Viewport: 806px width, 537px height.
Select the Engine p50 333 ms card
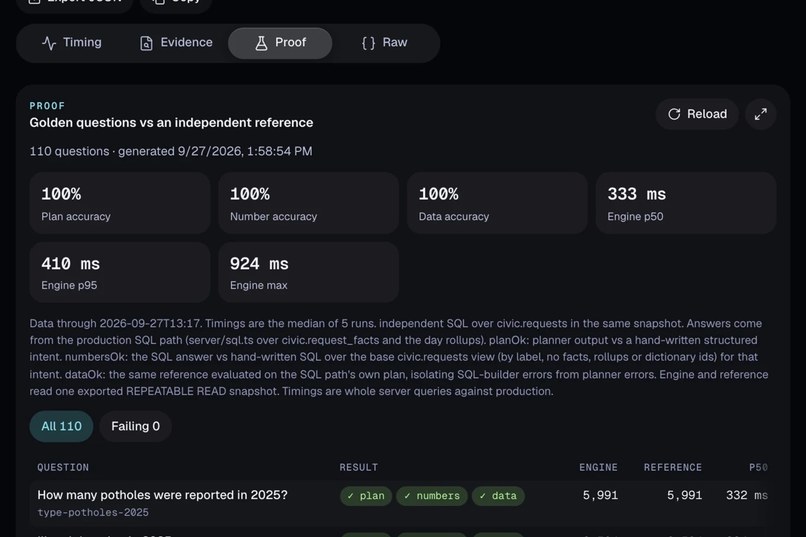click(686, 203)
